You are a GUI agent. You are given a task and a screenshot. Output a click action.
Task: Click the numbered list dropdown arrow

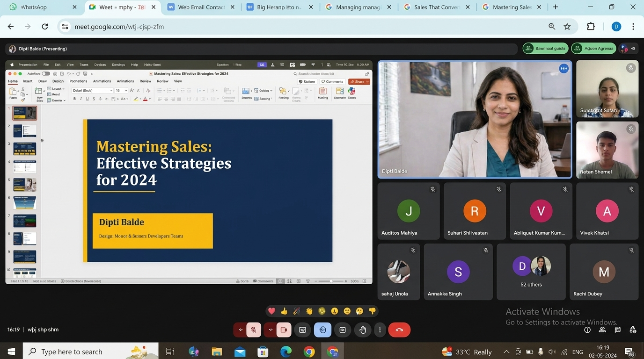[x=175, y=91]
